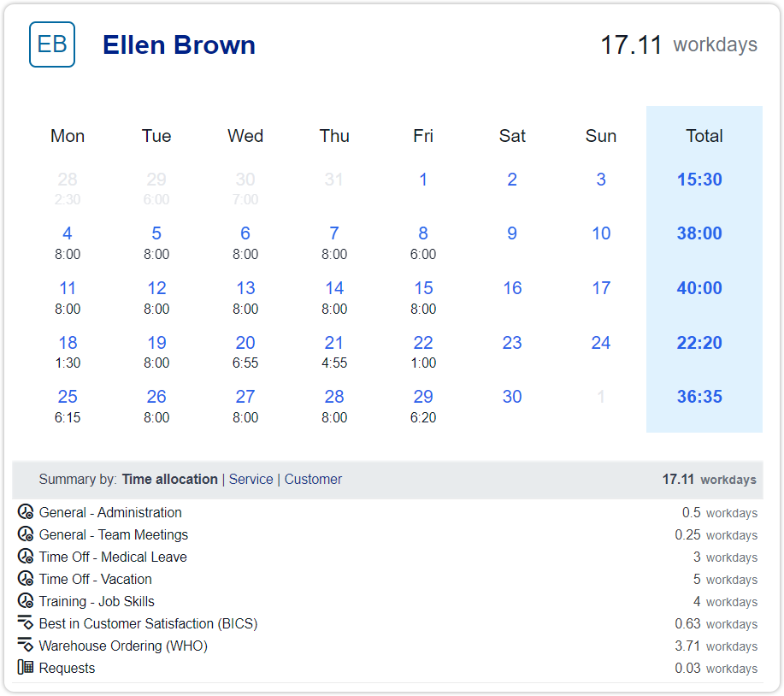Switch summary to Service view
This screenshot has width=784, height=696.
[x=251, y=479]
